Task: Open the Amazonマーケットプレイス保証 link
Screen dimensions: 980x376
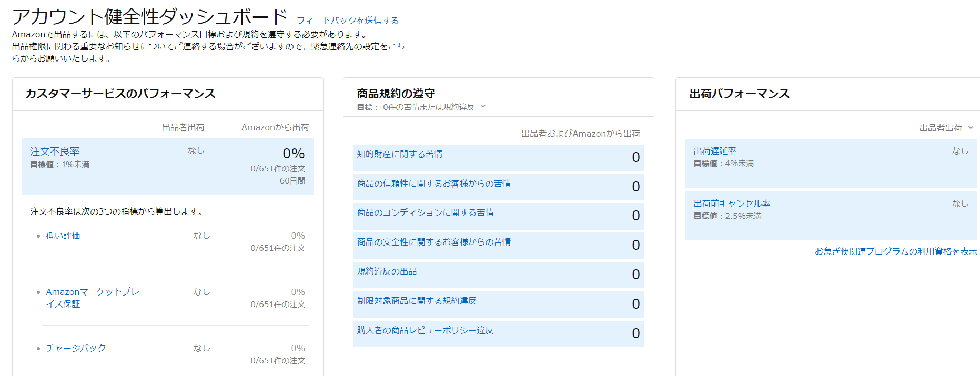Action: [x=92, y=292]
